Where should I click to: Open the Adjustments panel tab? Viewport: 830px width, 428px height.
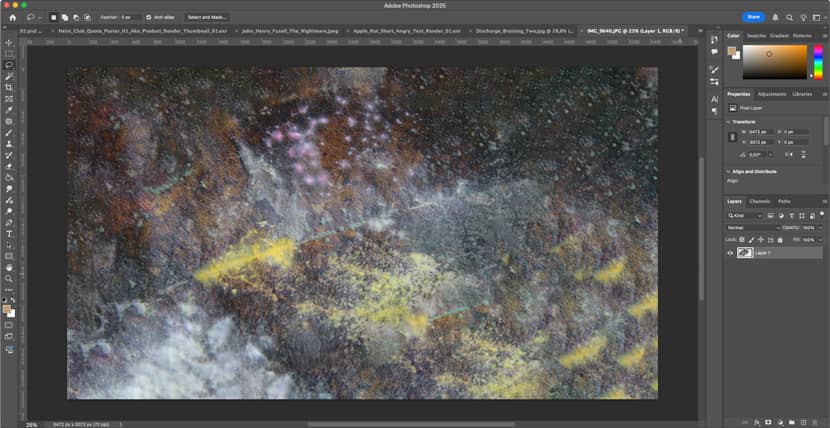point(771,94)
